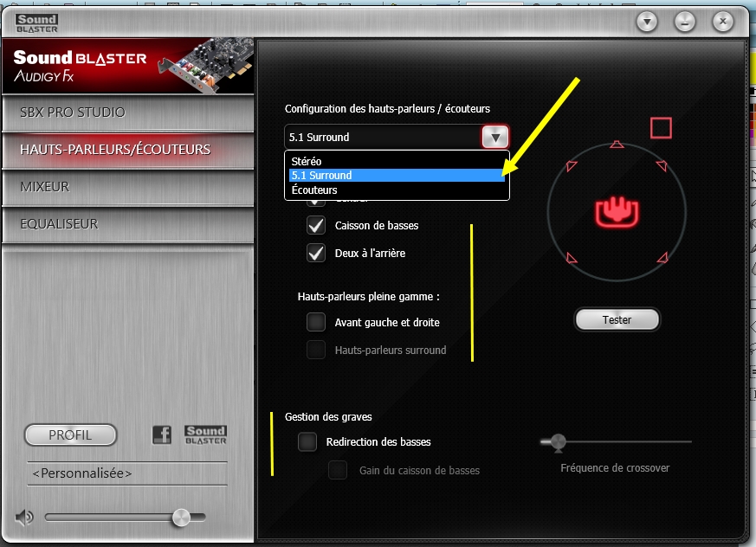Click the Sound Blaster Audigy Fx banner
Viewport: 756px width, 547px height.
[x=128, y=66]
